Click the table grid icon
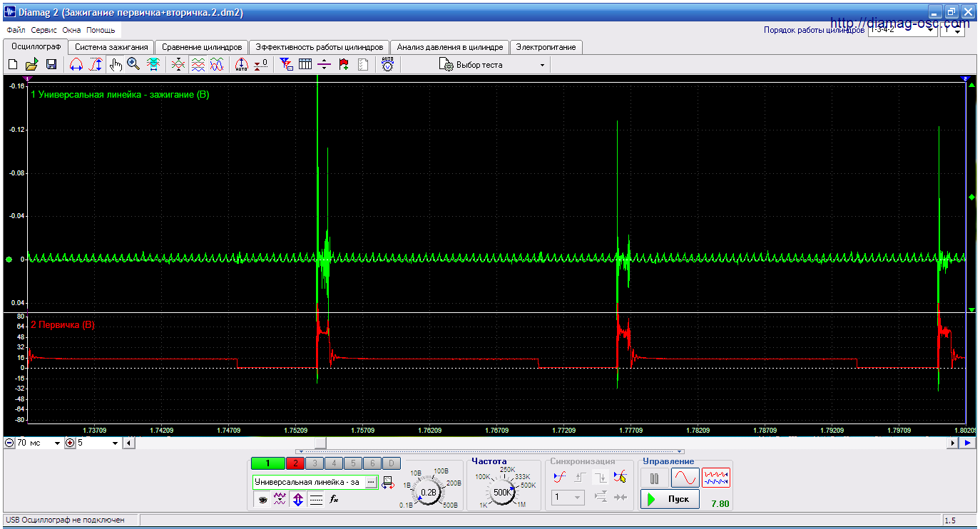 305,65
